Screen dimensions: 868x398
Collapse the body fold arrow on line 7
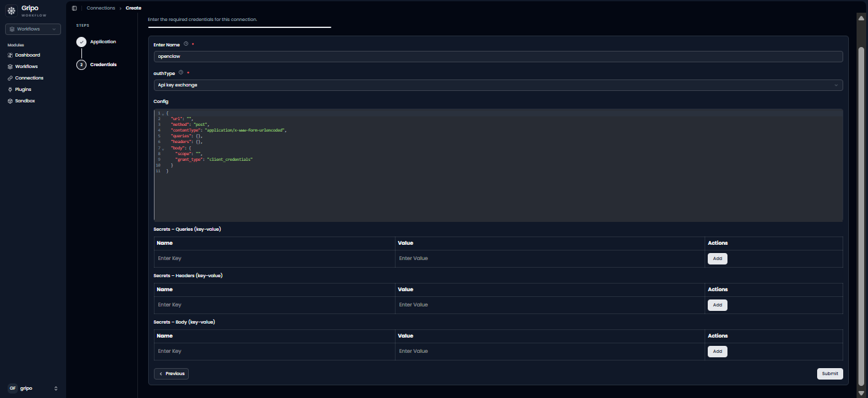(163, 148)
